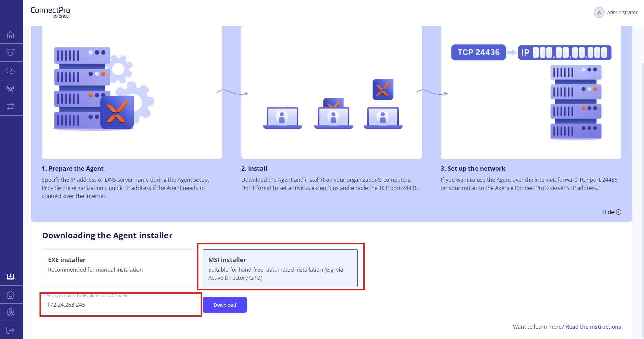Screen dimensions: 644x339
Task: Open the clipboard log sidebar icon
Action: coord(11,295)
